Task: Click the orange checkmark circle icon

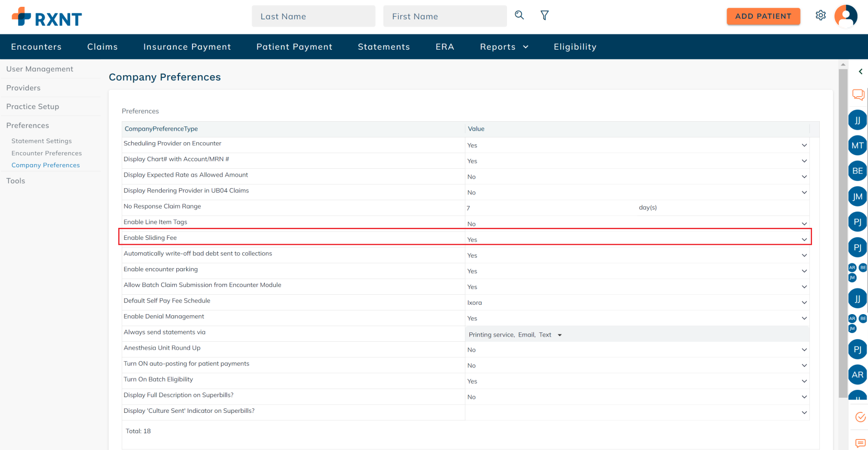Action: (x=860, y=417)
